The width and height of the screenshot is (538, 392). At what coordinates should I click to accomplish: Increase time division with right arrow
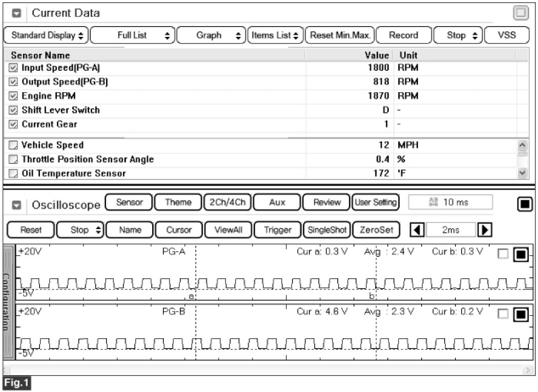482,230
